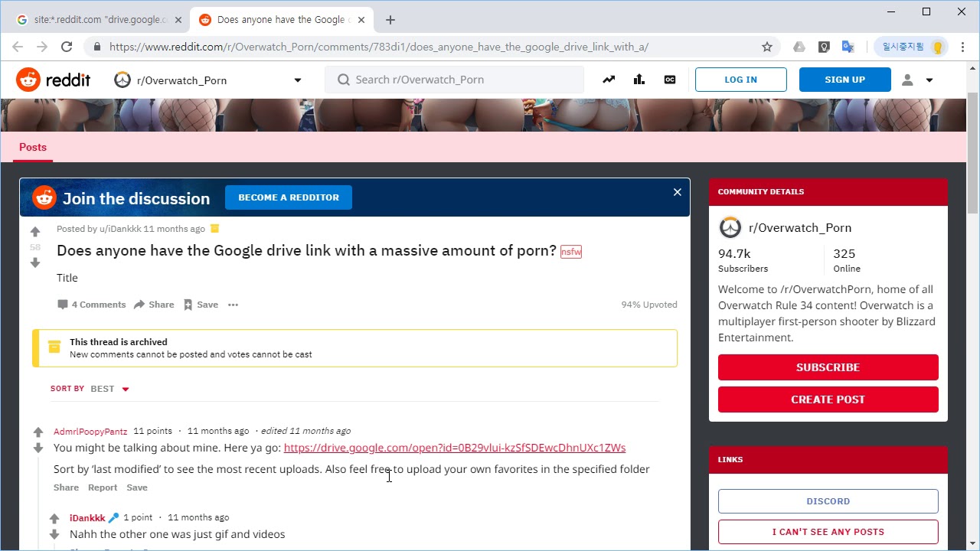Click the site lock security icon

[96, 47]
